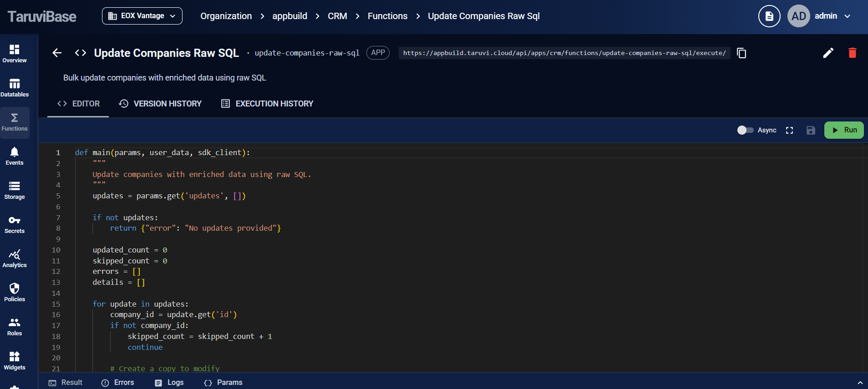Go to Storage in the sidebar

tap(15, 190)
